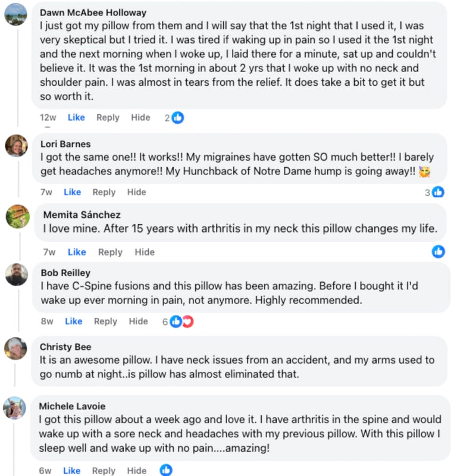Click Dawn McAbee Holloway's profile picture
Viewport: 476px width, 476px height.
pos(16,14)
